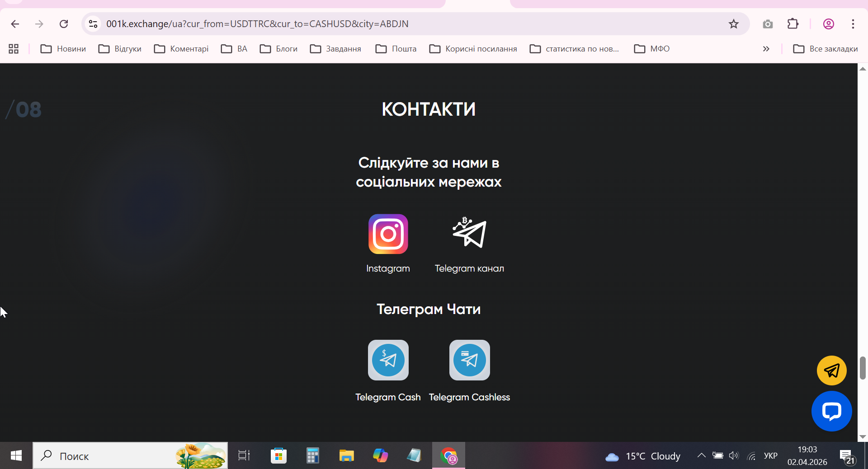Viewport: 868px width, 469px height.
Task: Switch to the Chrome taskbar window
Action: tap(448, 455)
